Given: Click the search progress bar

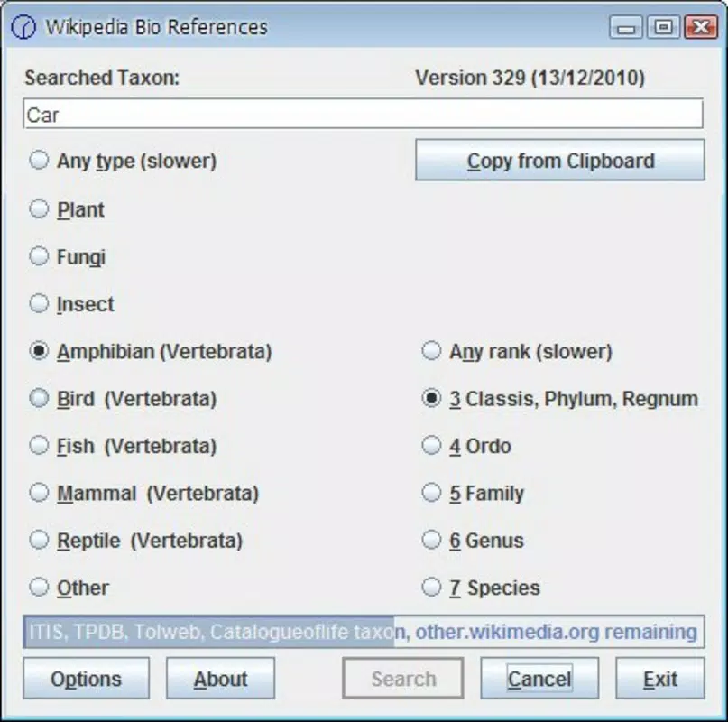Looking at the screenshot, I should pyautogui.click(x=364, y=632).
